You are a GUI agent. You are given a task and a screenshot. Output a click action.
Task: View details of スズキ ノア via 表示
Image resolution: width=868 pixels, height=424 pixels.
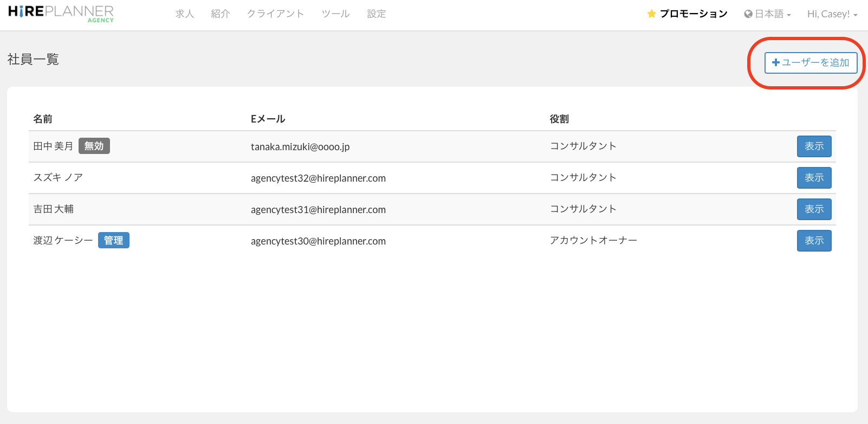(814, 178)
